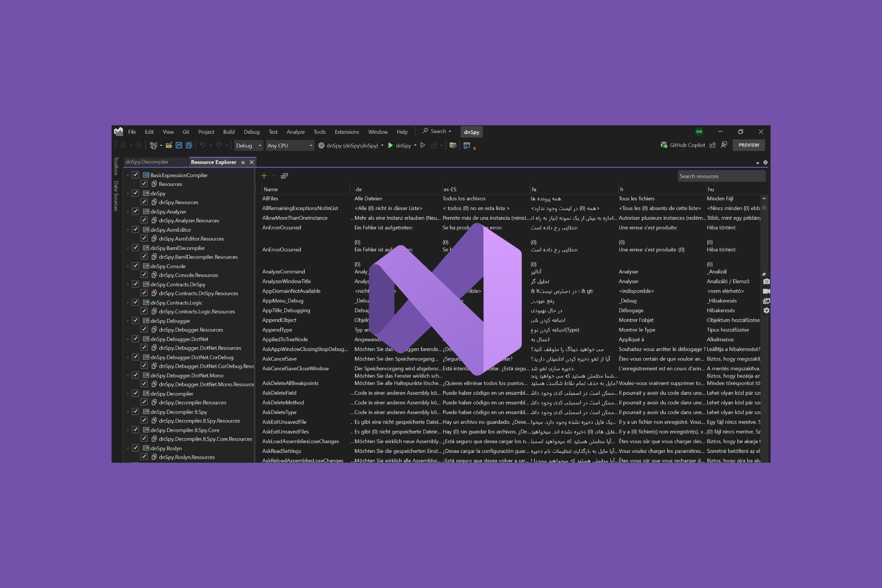Viewport: 882px width, 588px height.
Task: Toggle the dnSpy project checkbox
Action: tap(136, 193)
